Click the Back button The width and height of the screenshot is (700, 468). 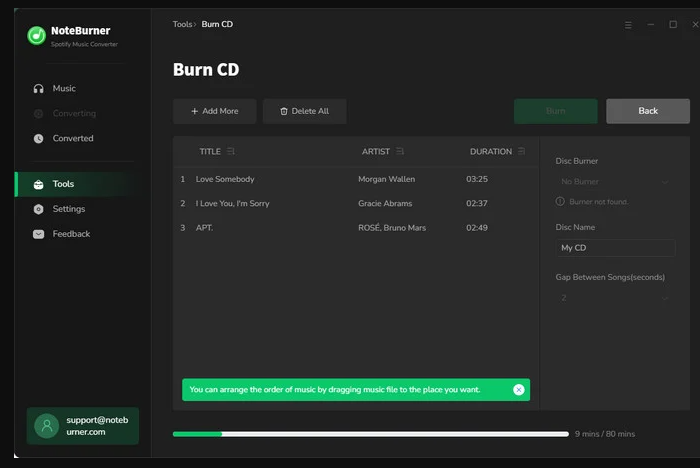click(x=648, y=111)
